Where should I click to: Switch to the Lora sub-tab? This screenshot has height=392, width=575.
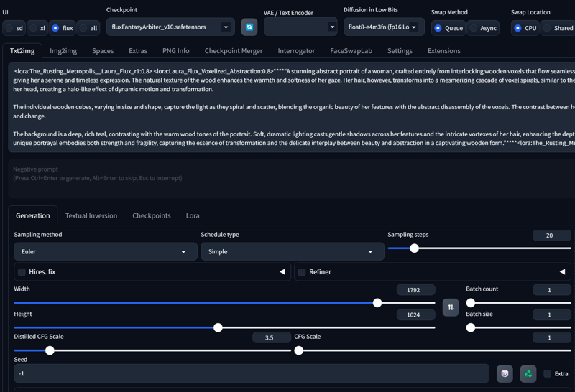pyautogui.click(x=193, y=215)
